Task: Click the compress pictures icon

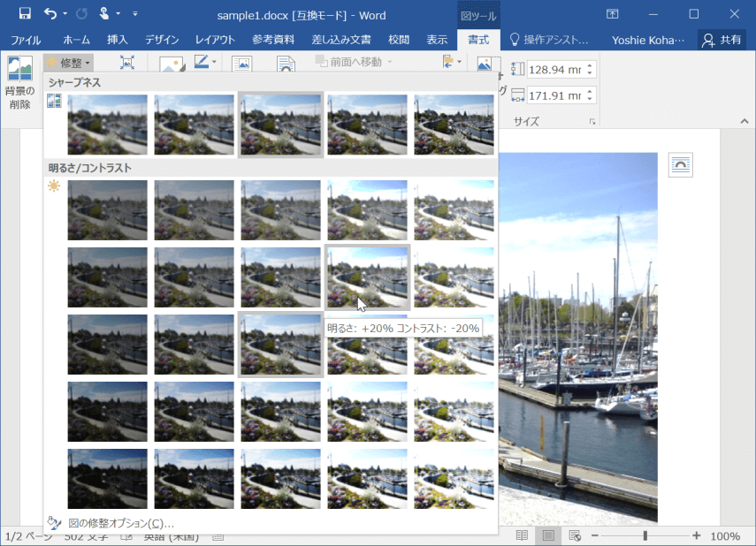Action: 126,63
